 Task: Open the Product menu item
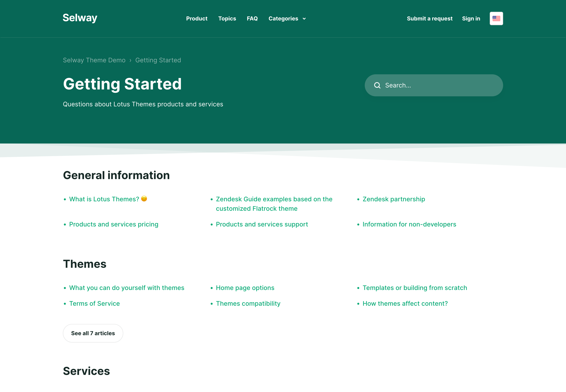[x=197, y=19]
